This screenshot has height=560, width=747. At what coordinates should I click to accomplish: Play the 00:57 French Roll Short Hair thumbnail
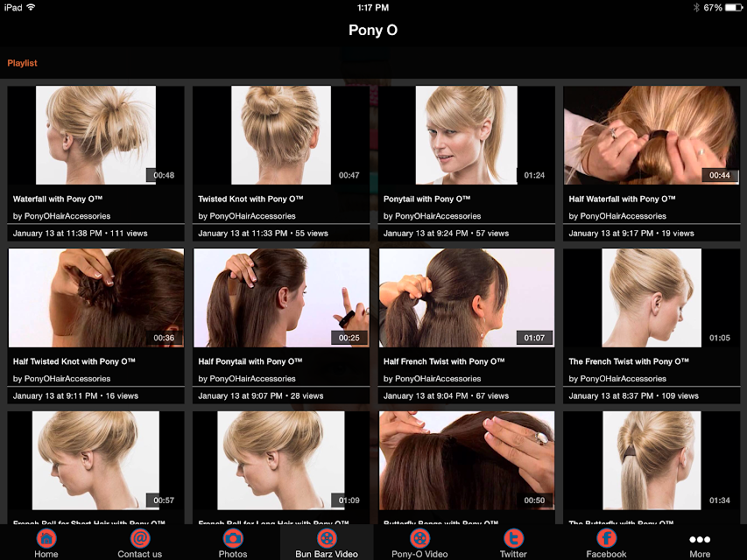click(95, 460)
